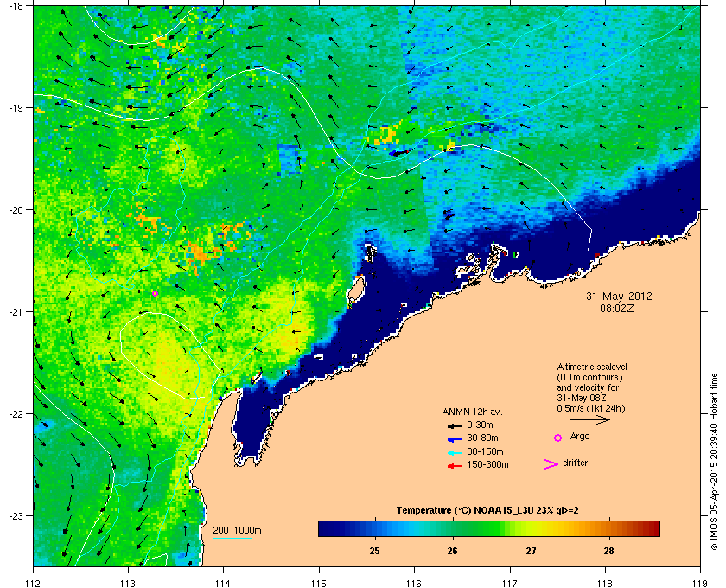Click the 0.5m/s (1kt 24h) text
The width and height of the screenshot is (726, 588).
(591, 409)
